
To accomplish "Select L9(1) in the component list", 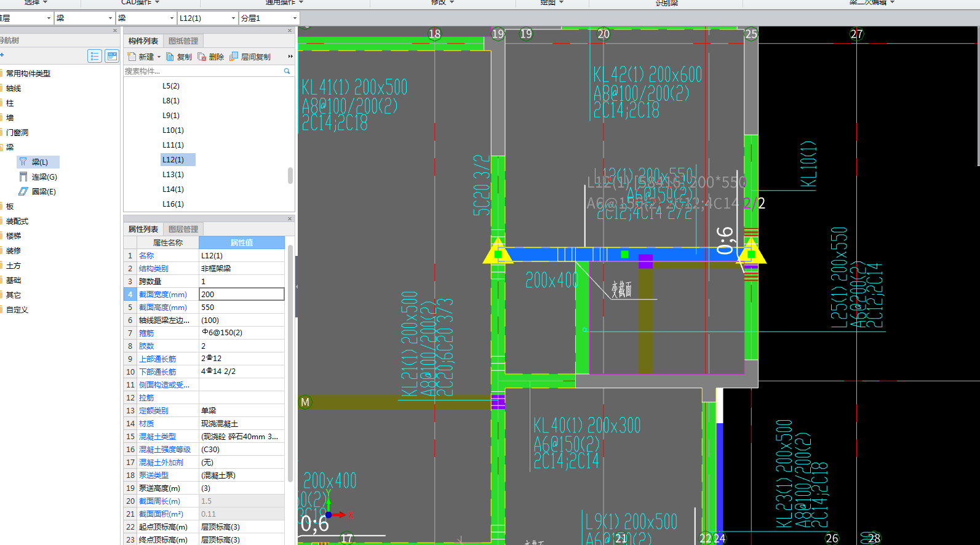I will pos(171,116).
